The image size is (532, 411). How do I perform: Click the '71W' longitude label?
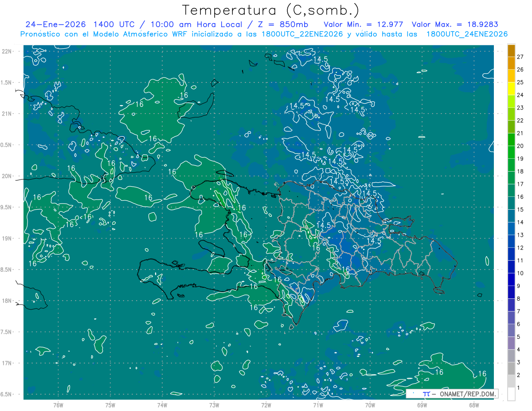pos(318,405)
